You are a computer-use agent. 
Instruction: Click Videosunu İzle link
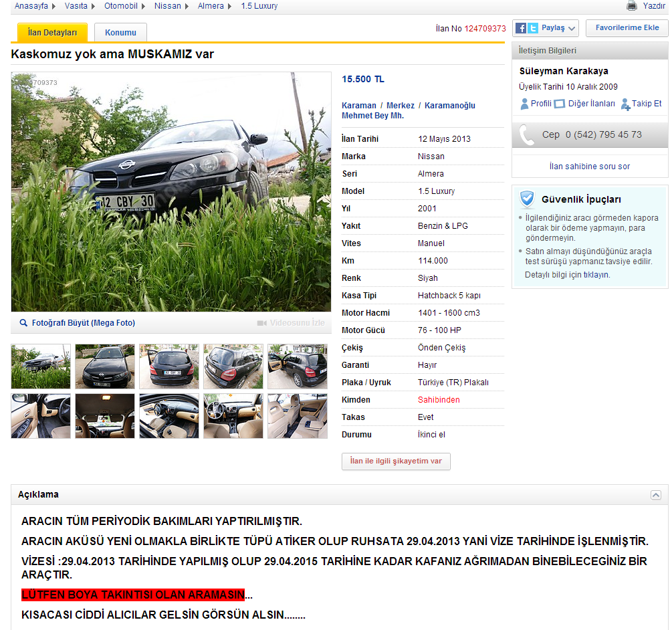pos(298,323)
